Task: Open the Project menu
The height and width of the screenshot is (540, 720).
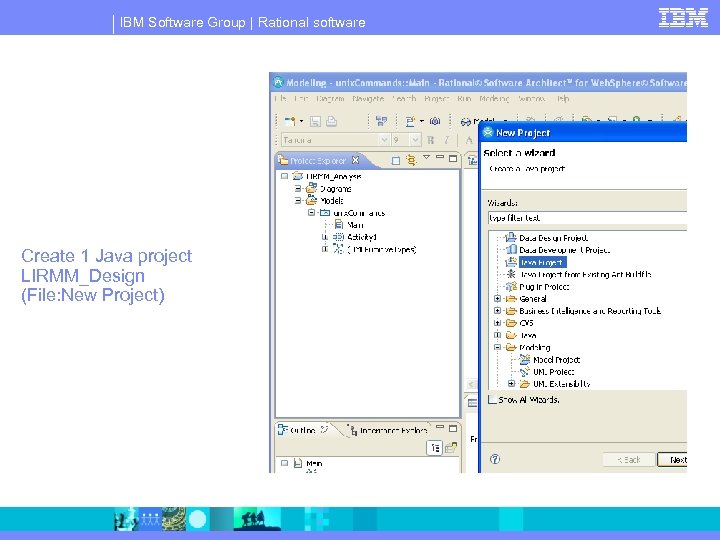Action: coord(436,98)
